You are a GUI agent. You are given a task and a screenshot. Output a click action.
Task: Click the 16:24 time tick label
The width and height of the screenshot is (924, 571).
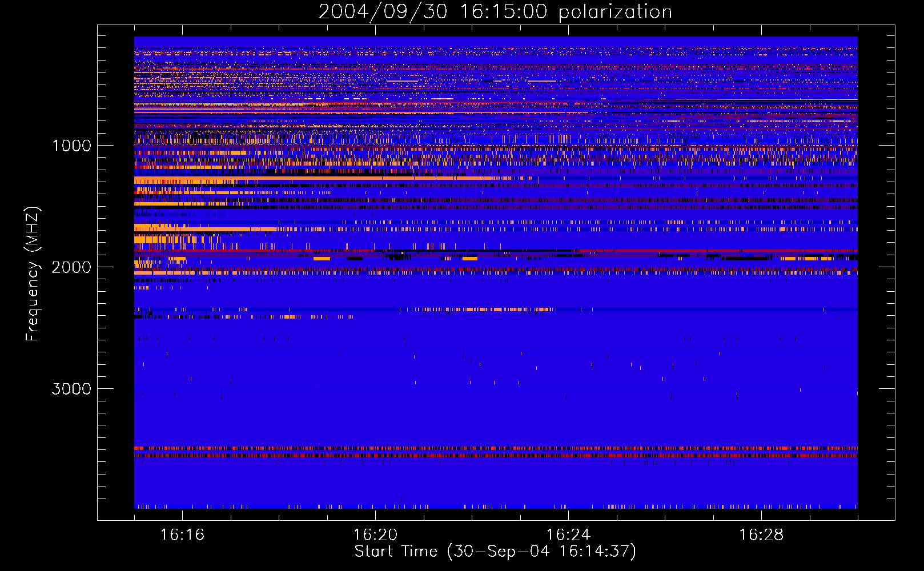tap(568, 534)
